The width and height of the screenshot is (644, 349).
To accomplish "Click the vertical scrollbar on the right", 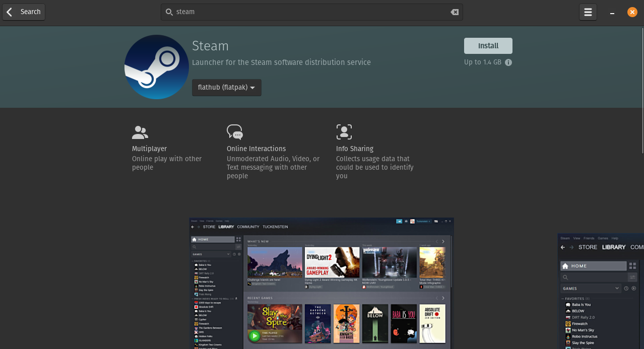I will coord(642,91).
